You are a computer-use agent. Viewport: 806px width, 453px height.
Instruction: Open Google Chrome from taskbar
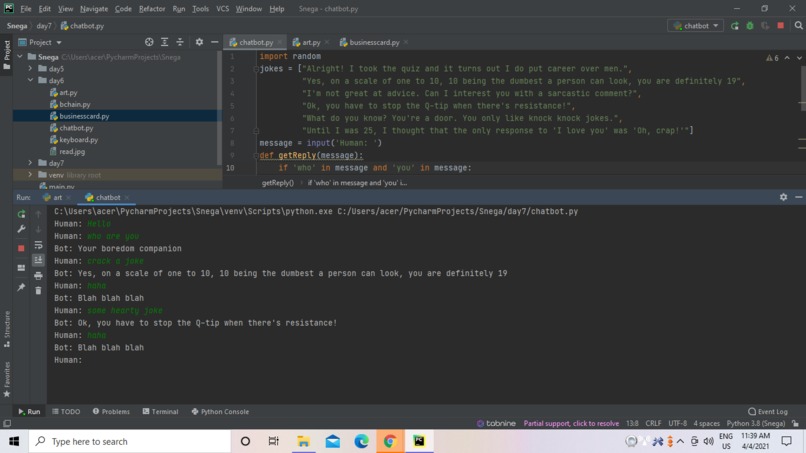(x=390, y=441)
